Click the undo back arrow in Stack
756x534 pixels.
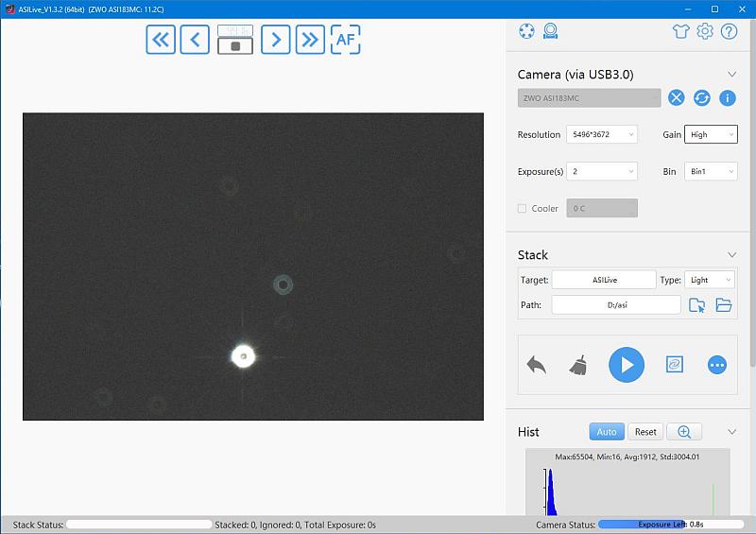[x=536, y=365]
